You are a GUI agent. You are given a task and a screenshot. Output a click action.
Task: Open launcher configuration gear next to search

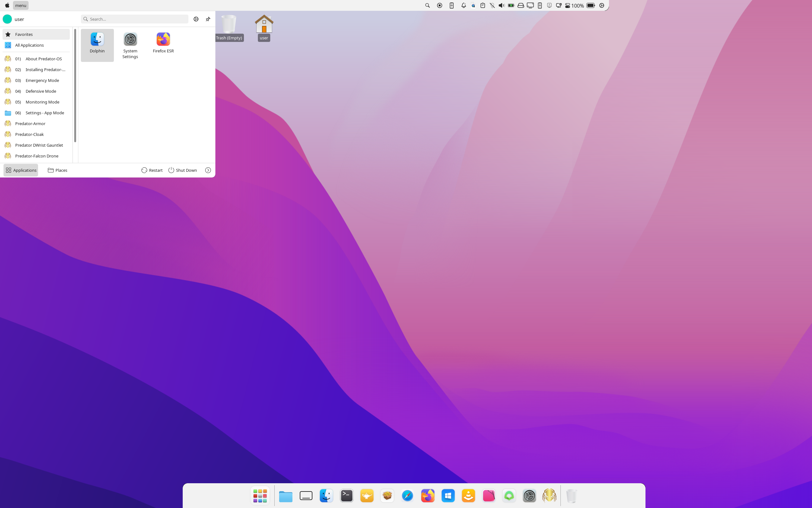coord(196,19)
